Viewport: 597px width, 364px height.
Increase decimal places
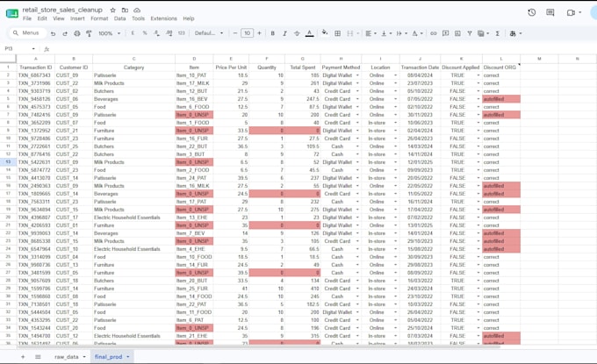pyautogui.click(x=169, y=33)
